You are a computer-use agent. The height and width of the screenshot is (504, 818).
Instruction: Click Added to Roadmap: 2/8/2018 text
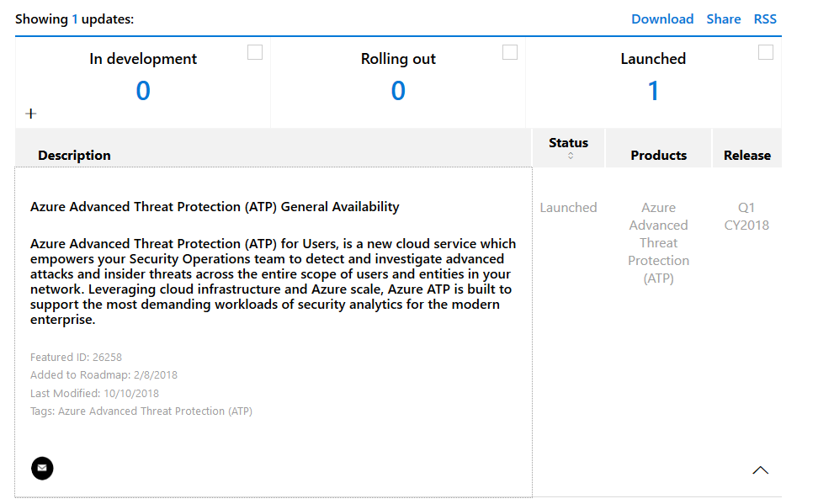(104, 375)
